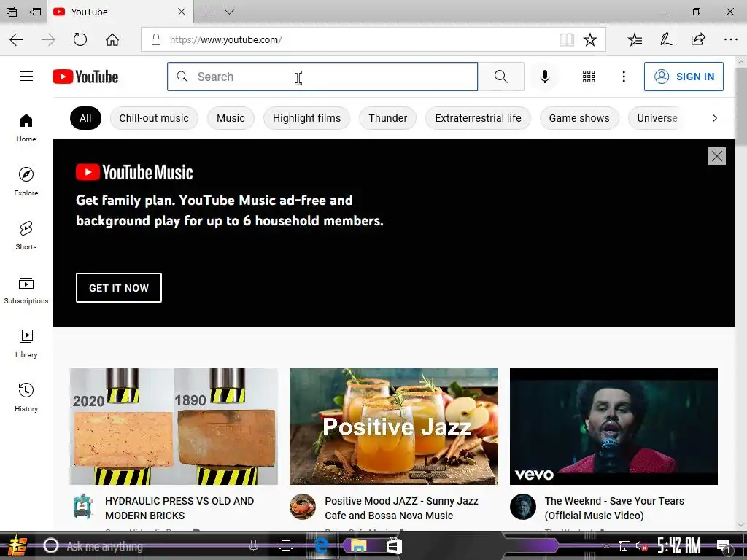Toggle Reading view icon in address bar
The height and width of the screenshot is (560, 747).
[x=566, y=39]
